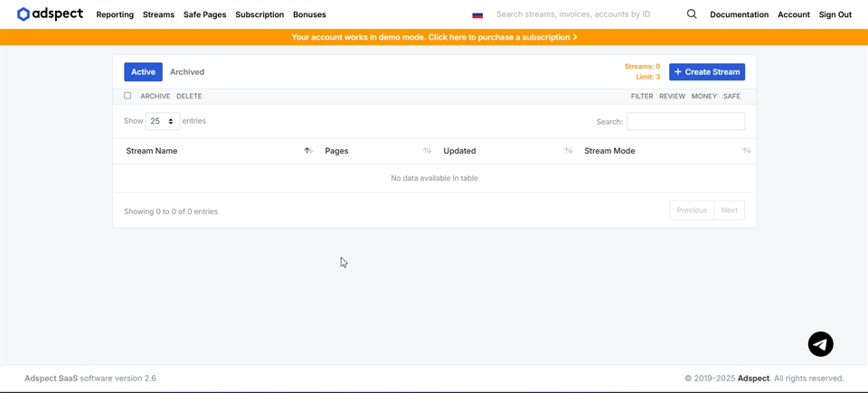868x393 pixels.
Task: Sort by Stream Mode arrows icon
Action: 746,151
